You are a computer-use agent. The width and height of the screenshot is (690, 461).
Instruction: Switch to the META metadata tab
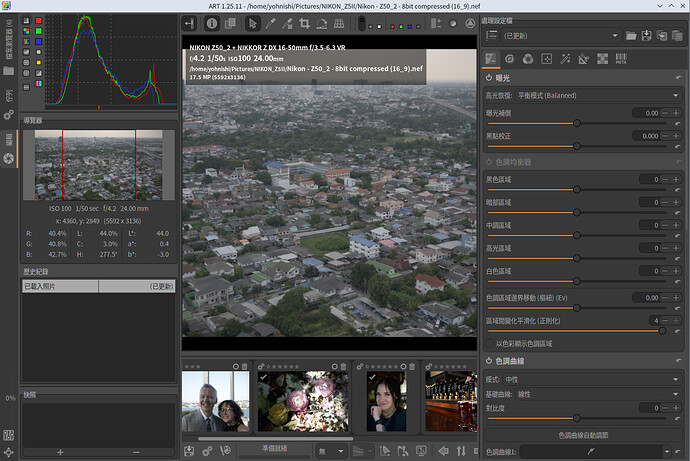621,58
